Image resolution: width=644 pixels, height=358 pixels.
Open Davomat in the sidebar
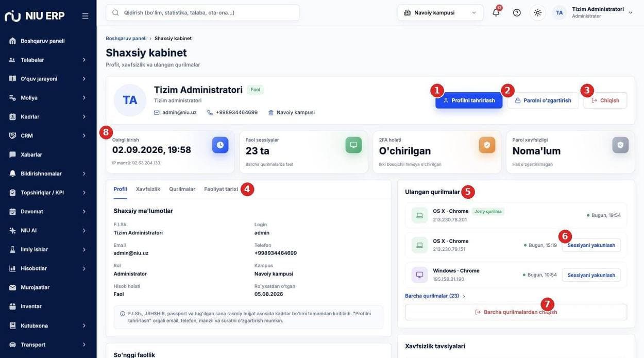pos(48,212)
